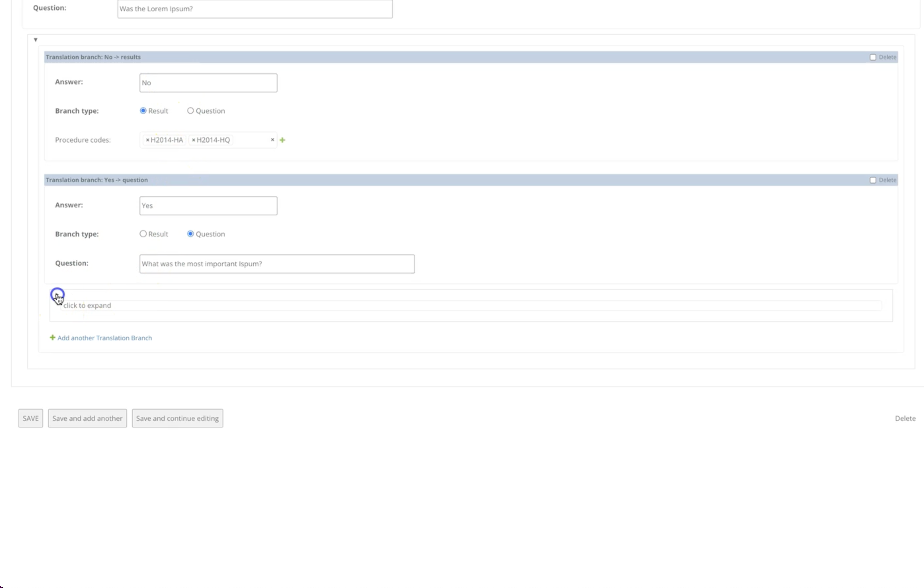Viewport: 924px width, 588px height.
Task: Select Result radio in No branch
Action: (x=143, y=111)
